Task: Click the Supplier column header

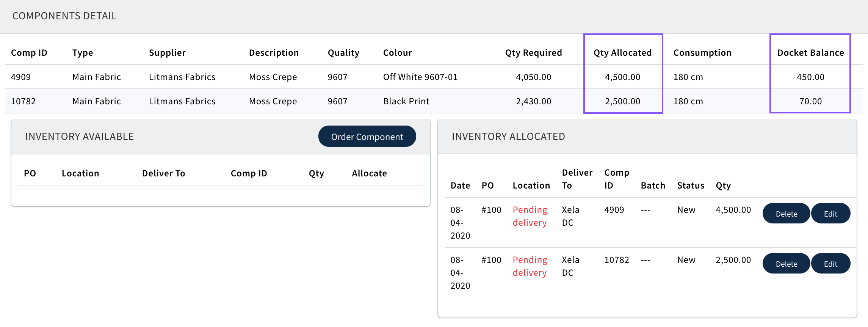Action: point(167,53)
